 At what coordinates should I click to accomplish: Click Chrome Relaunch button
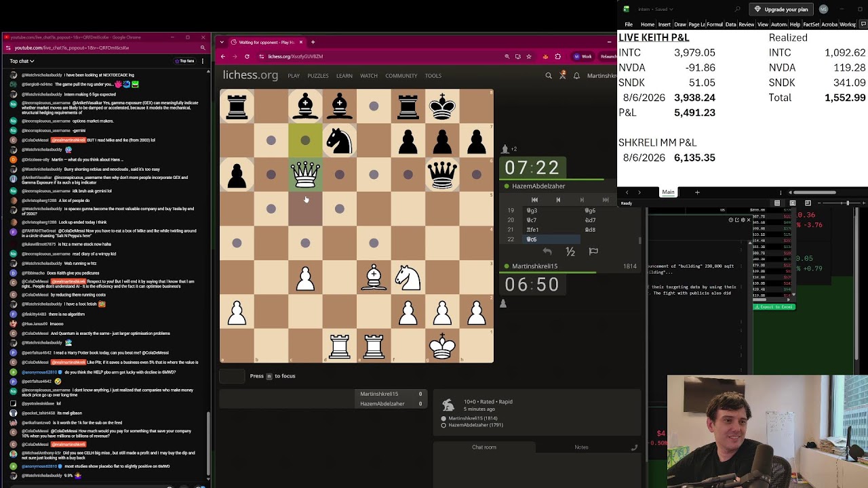point(607,56)
